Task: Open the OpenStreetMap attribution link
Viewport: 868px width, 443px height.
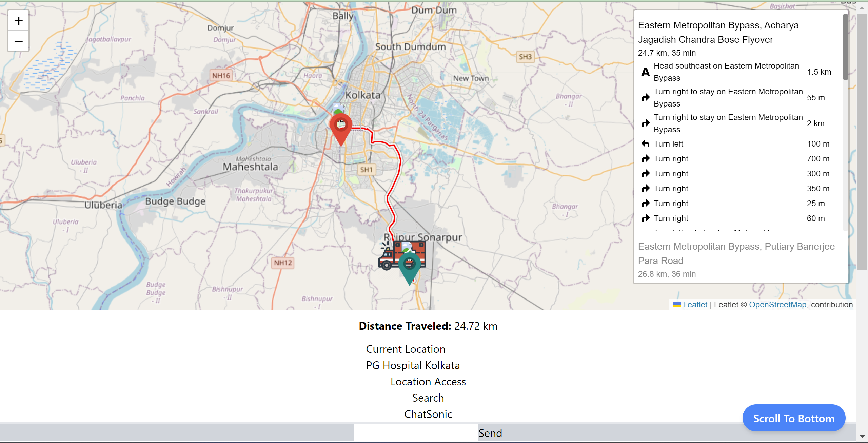Action: [x=777, y=305]
